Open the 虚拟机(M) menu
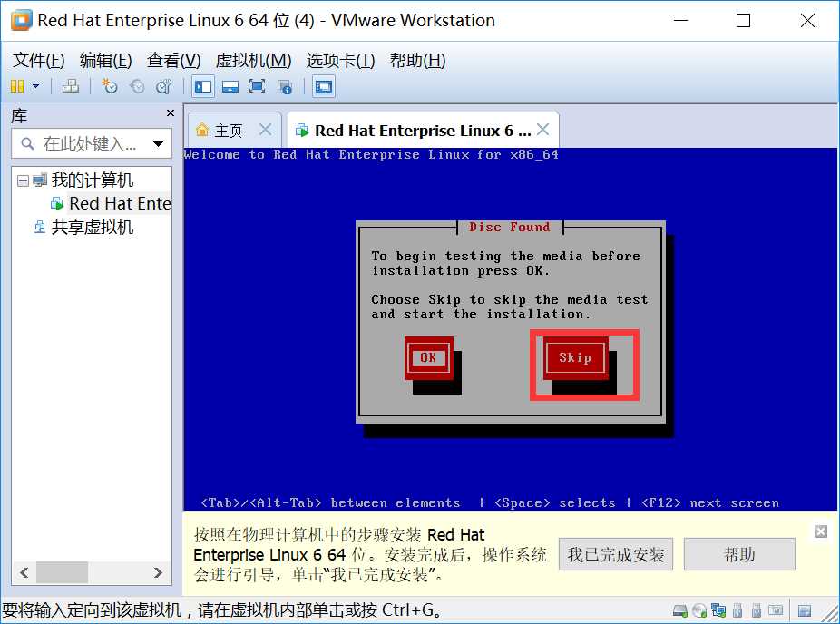 click(253, 61)
